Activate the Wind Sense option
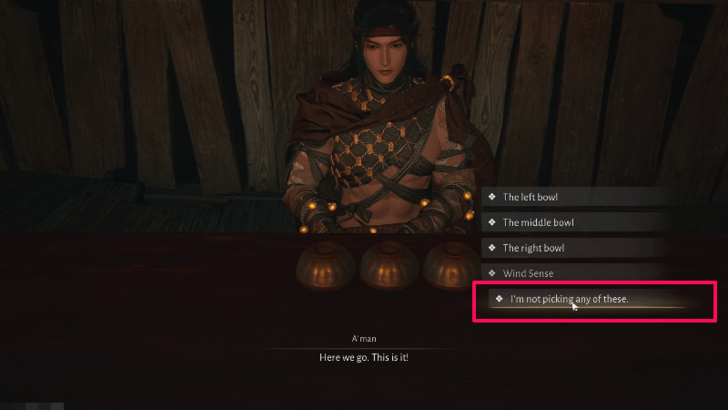This screenshot has width=728, height=410. (x=576, y=273)
